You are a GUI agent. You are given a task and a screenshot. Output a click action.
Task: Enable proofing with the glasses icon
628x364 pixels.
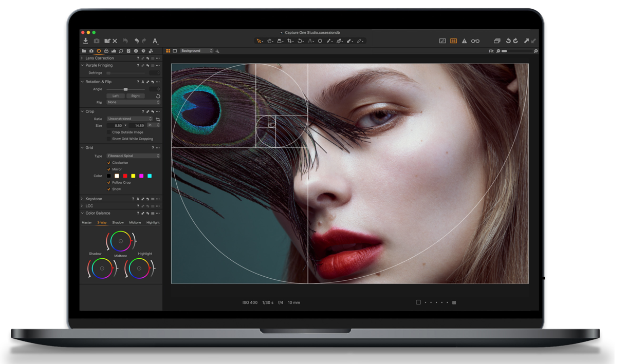pos(475,41)
